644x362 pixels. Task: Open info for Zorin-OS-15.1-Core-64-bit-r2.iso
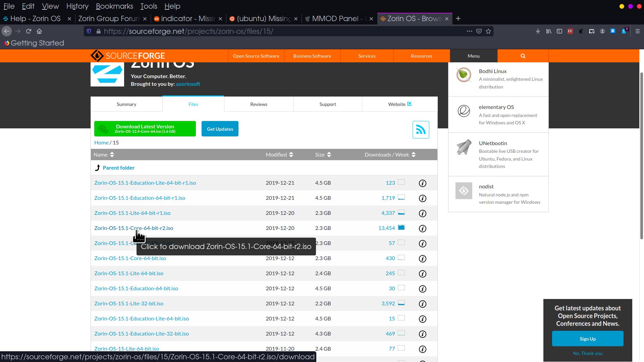coord(422,229)
